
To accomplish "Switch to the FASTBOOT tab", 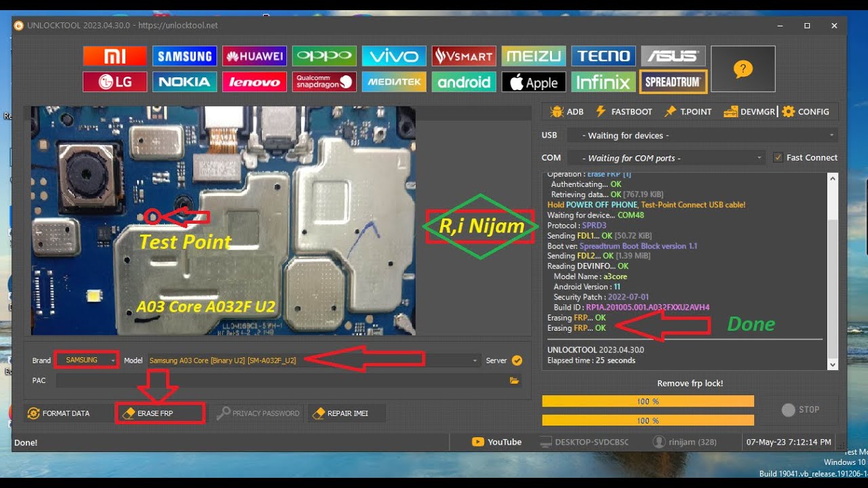I will [x=624, y=112].
